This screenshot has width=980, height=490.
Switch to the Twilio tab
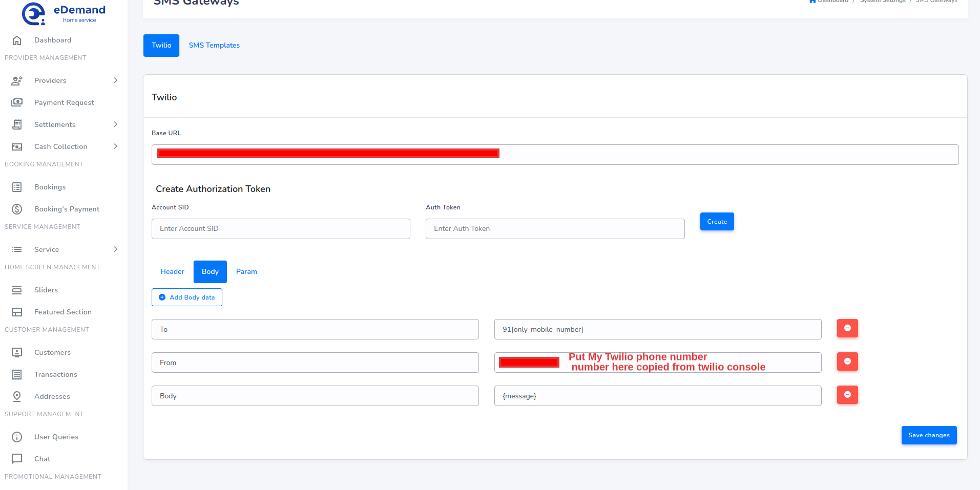161,46
